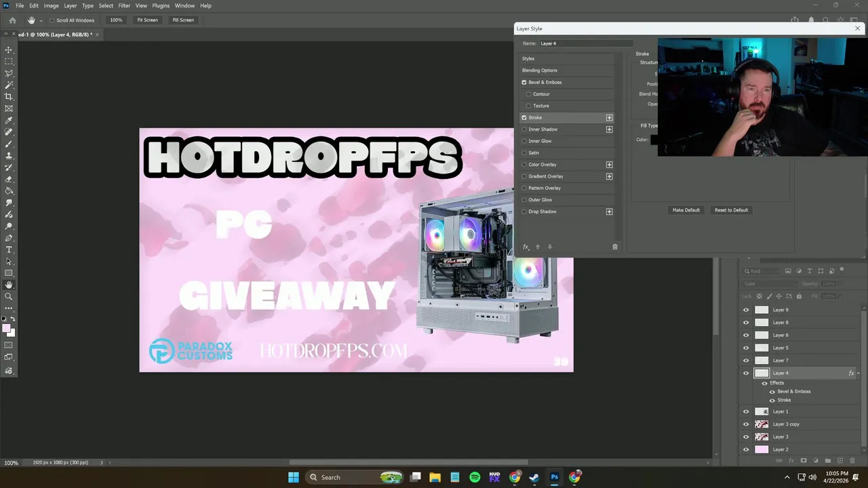Click the Make Default button
This screenshot has width=868, height=488.
click(x=686, y=210)
